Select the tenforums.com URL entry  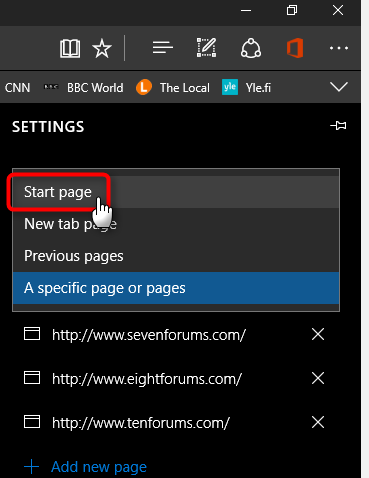point(141,423)
